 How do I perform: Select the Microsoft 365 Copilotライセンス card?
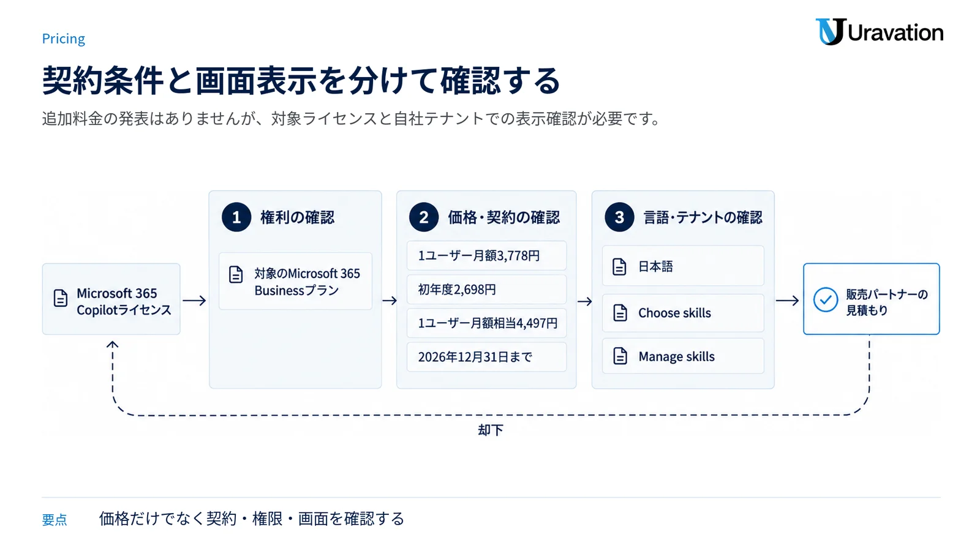pos(111,299)
